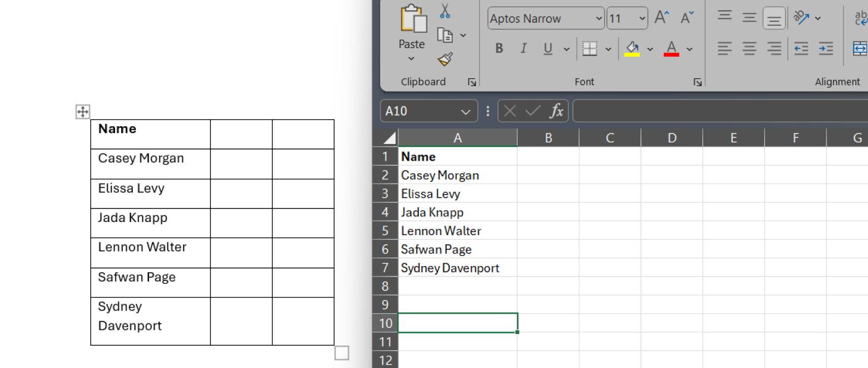Apply the yellow fill color
The image size is (868, 368).
632,49
